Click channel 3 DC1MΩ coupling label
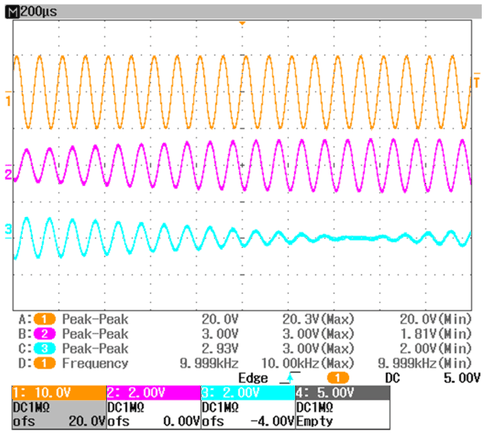This screenshot has height=433, width=485. [x=220, y=407]
